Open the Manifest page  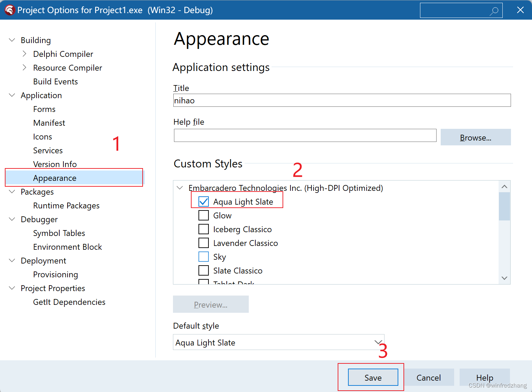point(49,123)
